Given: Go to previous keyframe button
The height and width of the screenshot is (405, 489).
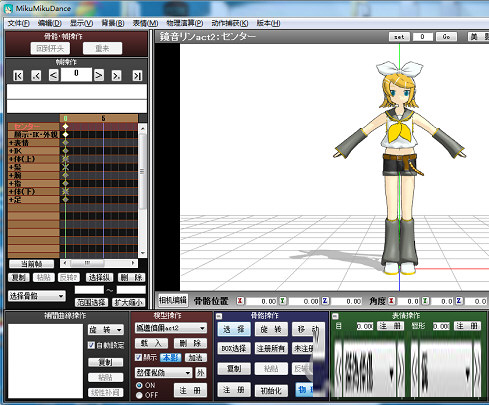Looking at the screenshot, I should coord(36,76).
